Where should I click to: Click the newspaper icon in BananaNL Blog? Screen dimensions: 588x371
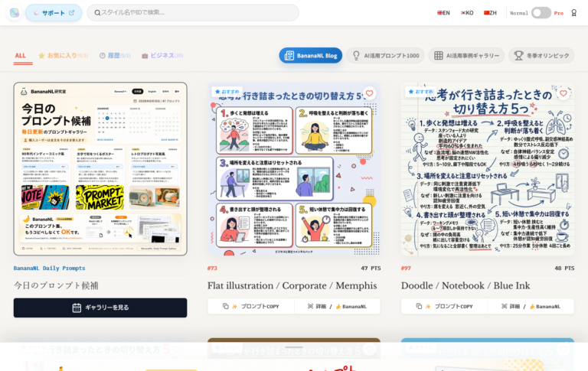point(289,56)
